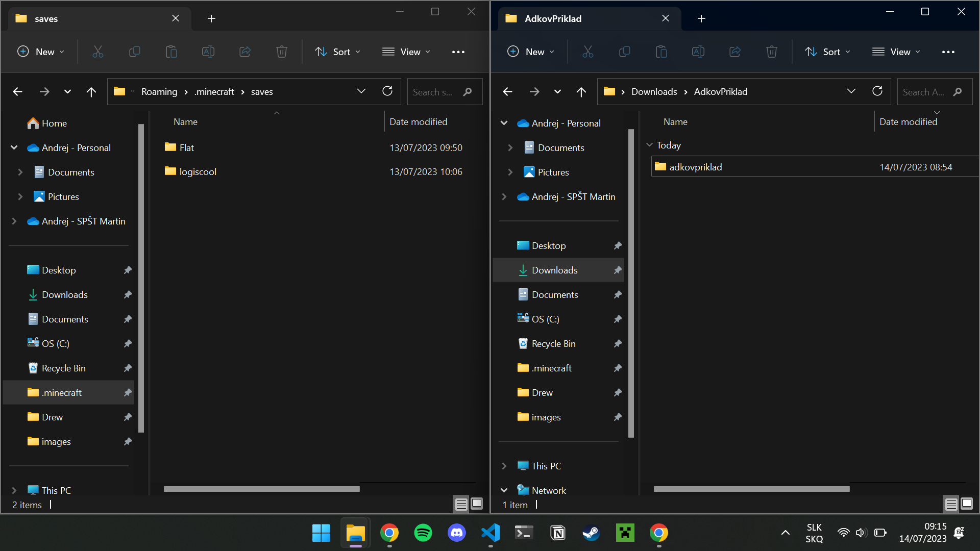980x551 pixels.
Task: Open New dropdown in saves window
Action: tap(41, 52)
